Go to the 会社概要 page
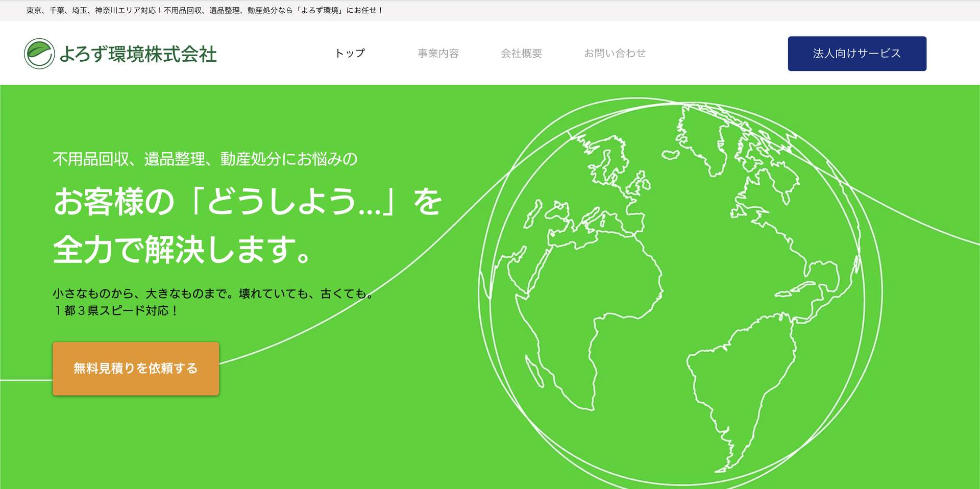The image size is (980, 489). (x=521, y=53)
